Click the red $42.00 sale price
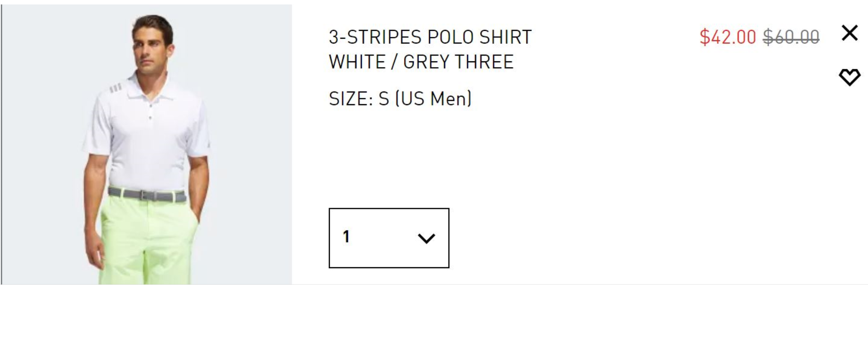Image resolution: width=868 pixels, height=351 pixels. 728,37
